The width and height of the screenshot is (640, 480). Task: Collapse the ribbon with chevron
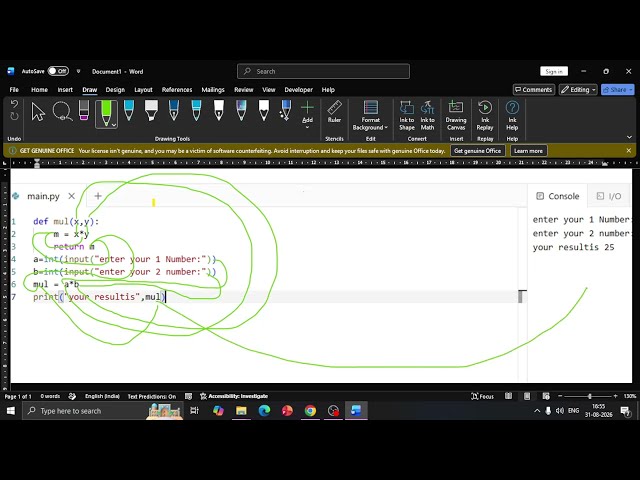[629, 137]
